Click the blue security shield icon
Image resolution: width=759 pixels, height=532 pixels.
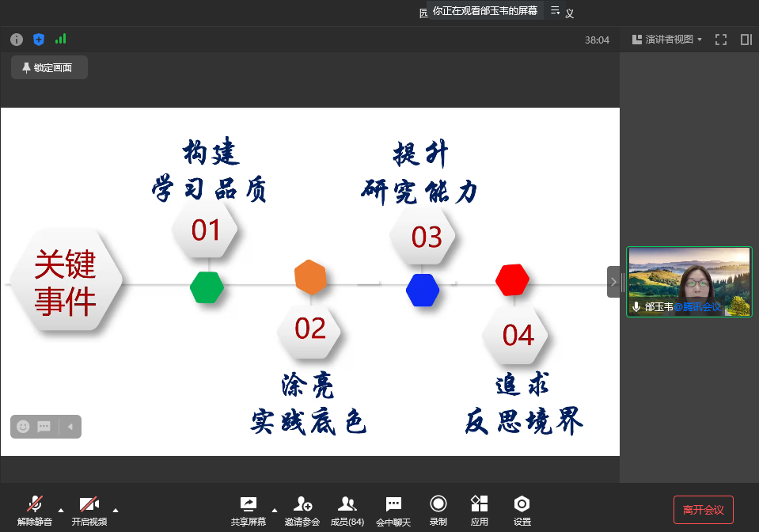[x=39, y=40]
